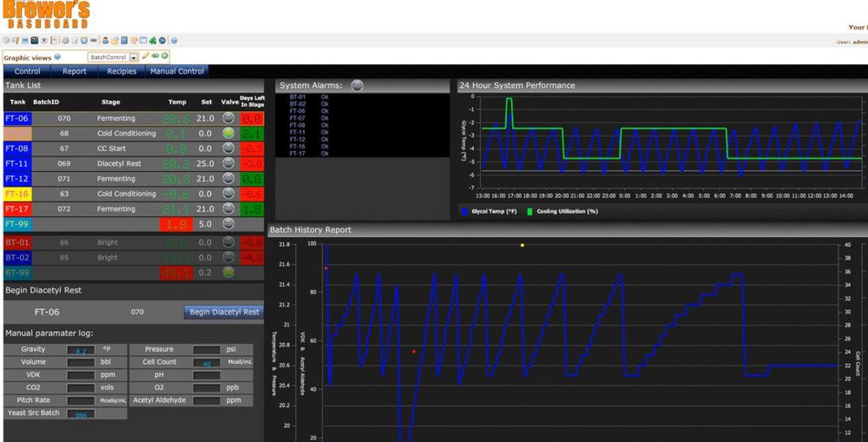Screen dimensions: 868x442
Task: Click the green plus add-view icon
Action: click(164, 56)
